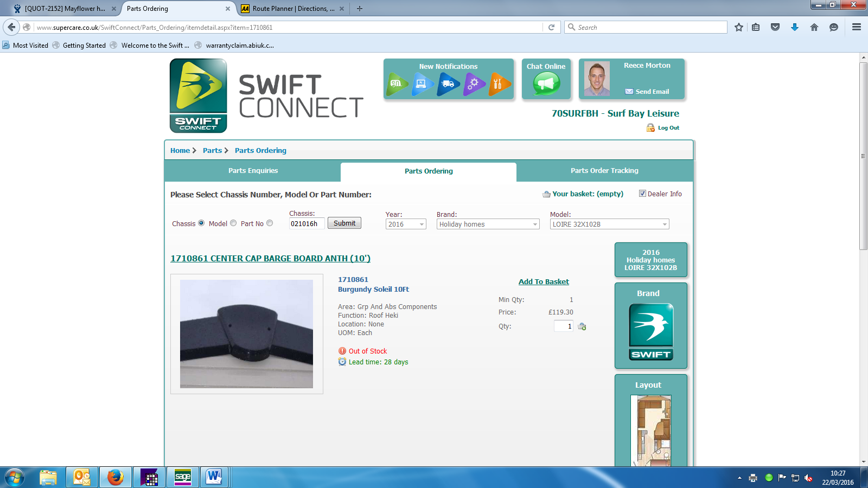Click the Chassis number input field
Image resolution: width=868 pixels, height=488 pixels.
pyautogui.click(x=307, y=223)
